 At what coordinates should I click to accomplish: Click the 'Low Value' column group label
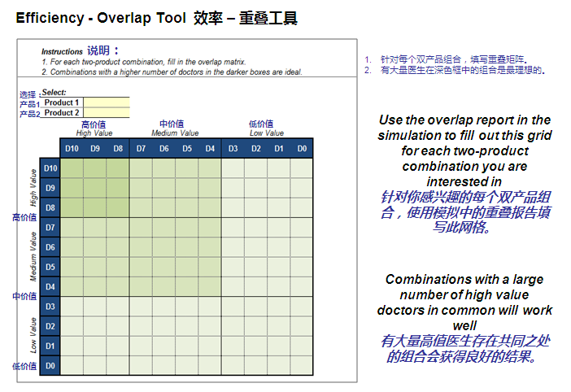click(267, 133)
